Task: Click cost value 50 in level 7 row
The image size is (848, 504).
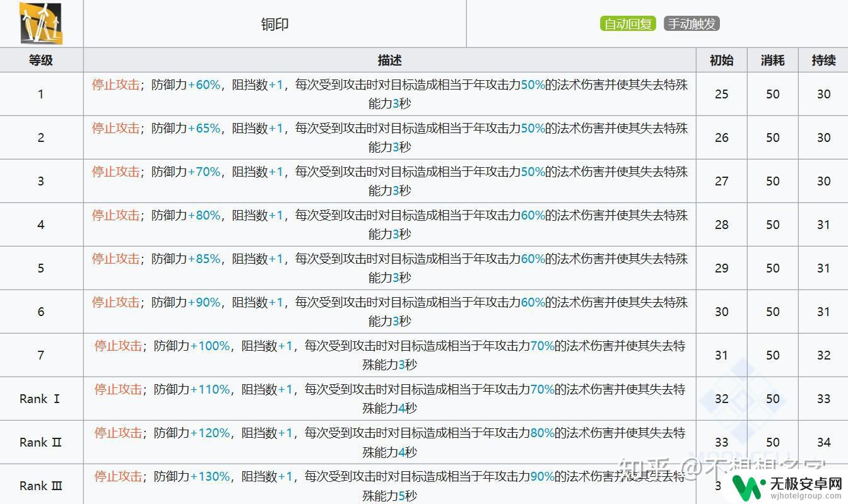Action: click(x=772, y=355)
